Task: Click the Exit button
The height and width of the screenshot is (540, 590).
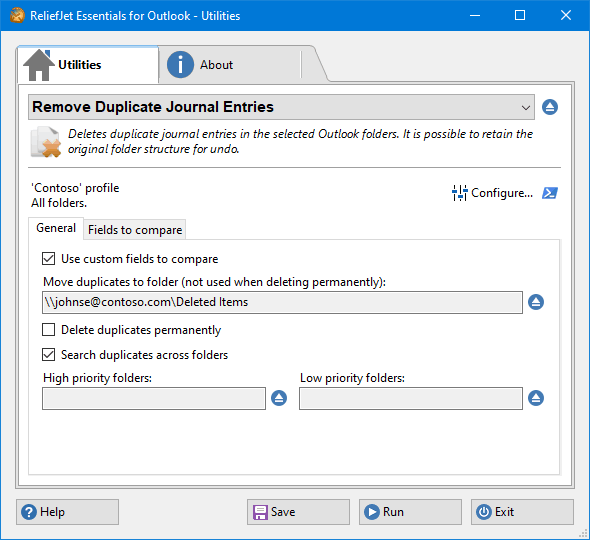Action: click(x=522, y=512)
